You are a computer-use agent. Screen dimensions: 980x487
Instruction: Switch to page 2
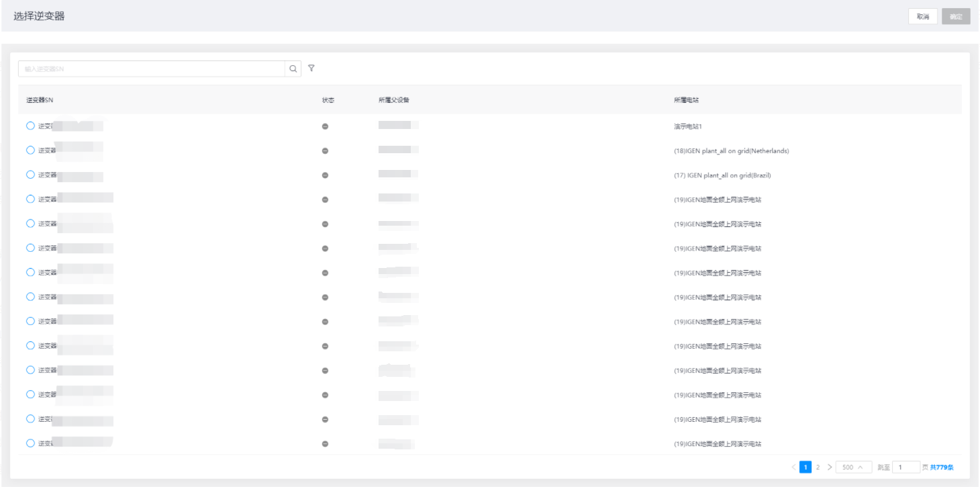click(x=818, y=467)
